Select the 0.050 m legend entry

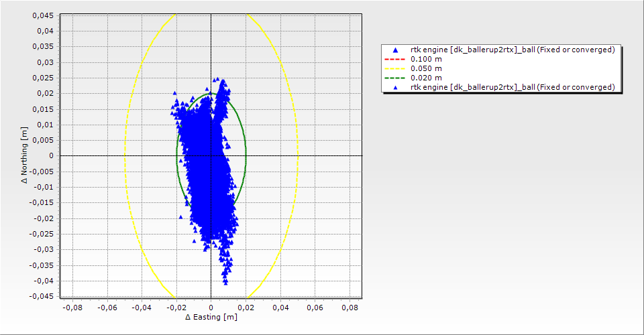coord(414,68)
